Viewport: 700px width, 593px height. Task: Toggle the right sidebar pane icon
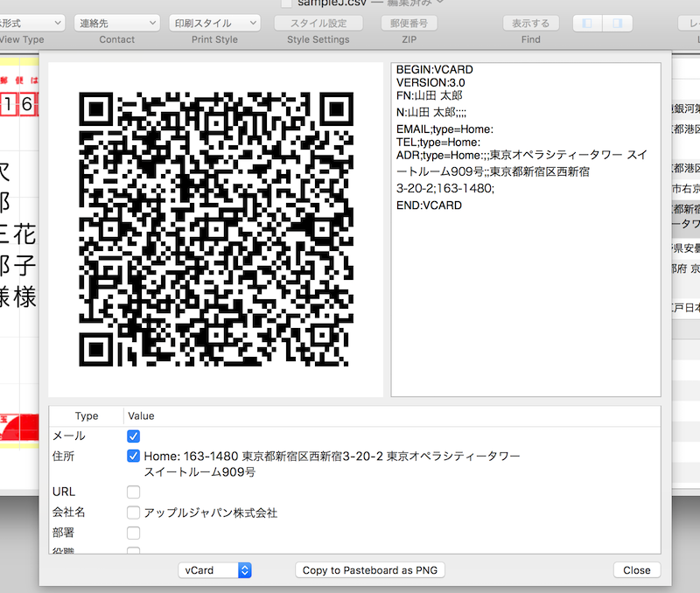click(618, 24)
